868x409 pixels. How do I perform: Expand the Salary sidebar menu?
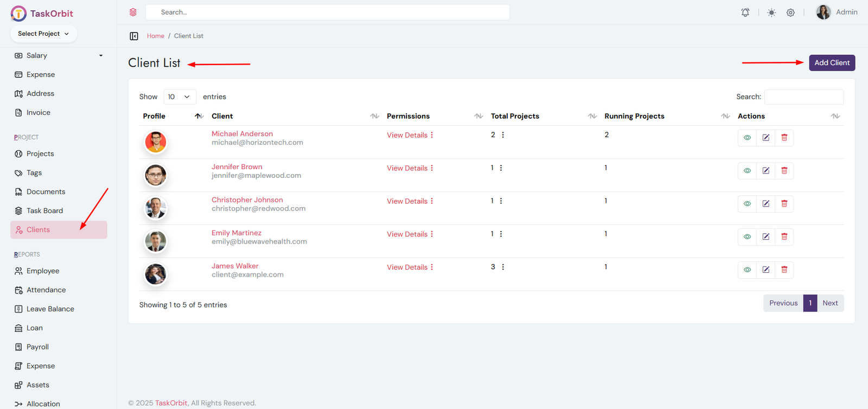58,55
